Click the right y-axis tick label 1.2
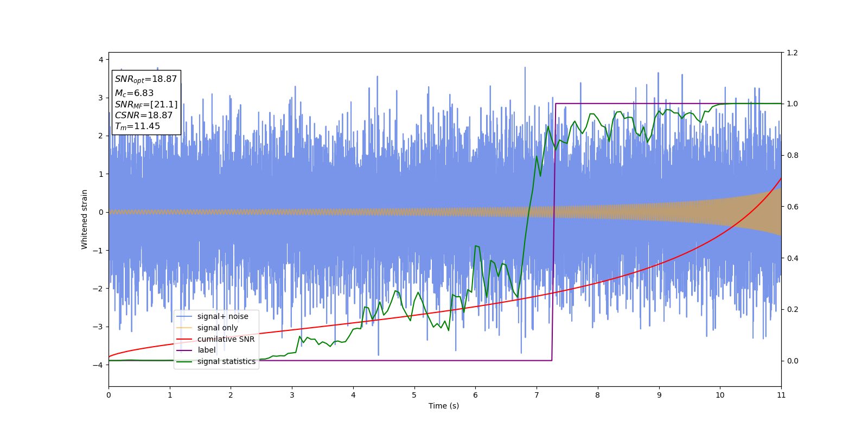 (793, 53)
